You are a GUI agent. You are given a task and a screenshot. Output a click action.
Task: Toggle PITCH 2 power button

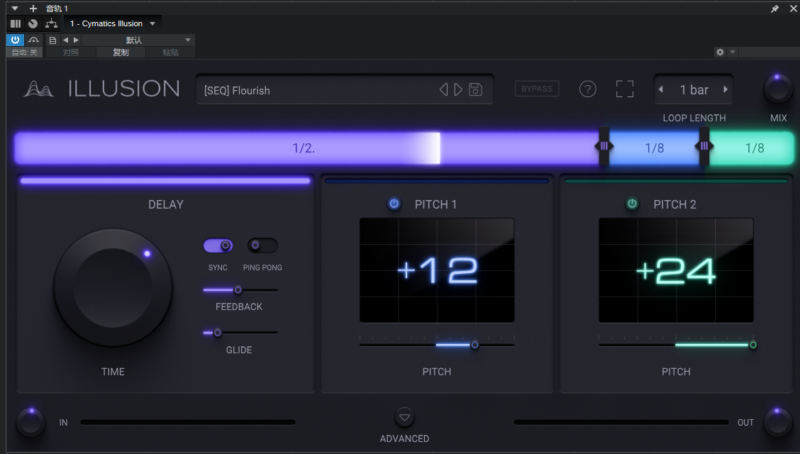tap(632, 204)
